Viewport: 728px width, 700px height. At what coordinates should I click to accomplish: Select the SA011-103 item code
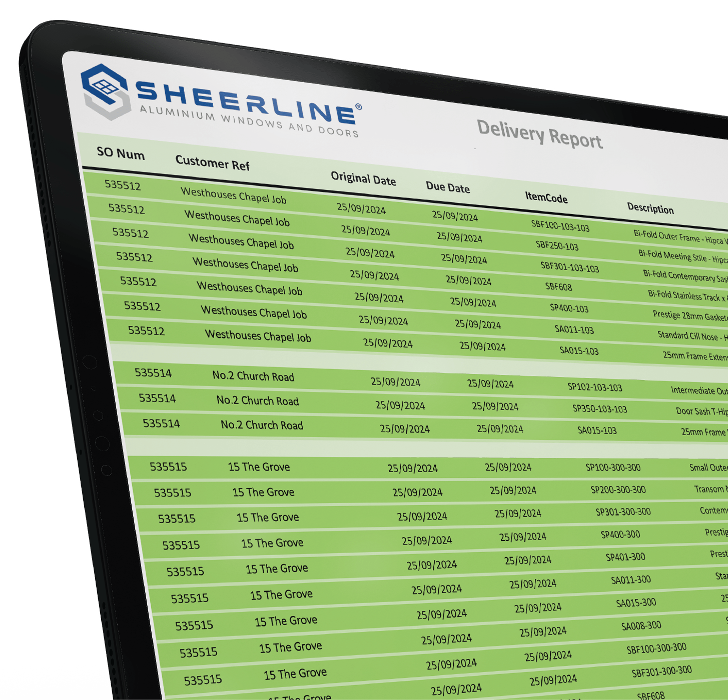pyautogui.click(x=574, y=329)
